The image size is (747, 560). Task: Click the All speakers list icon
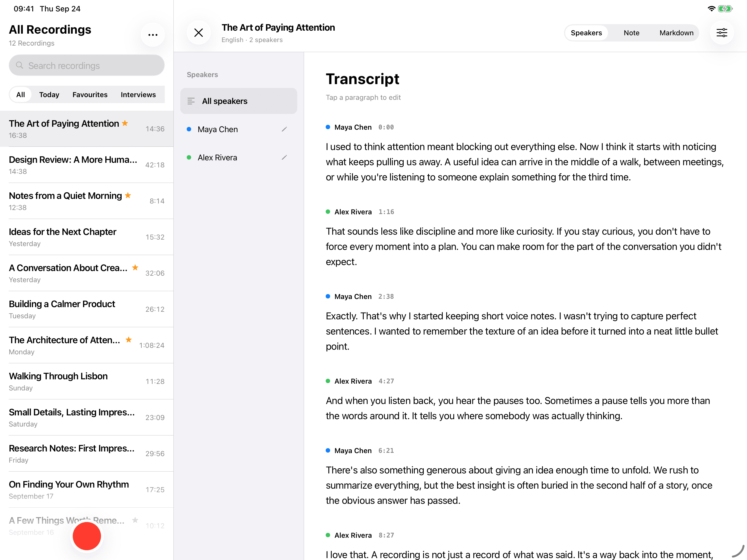click(191, 101)
